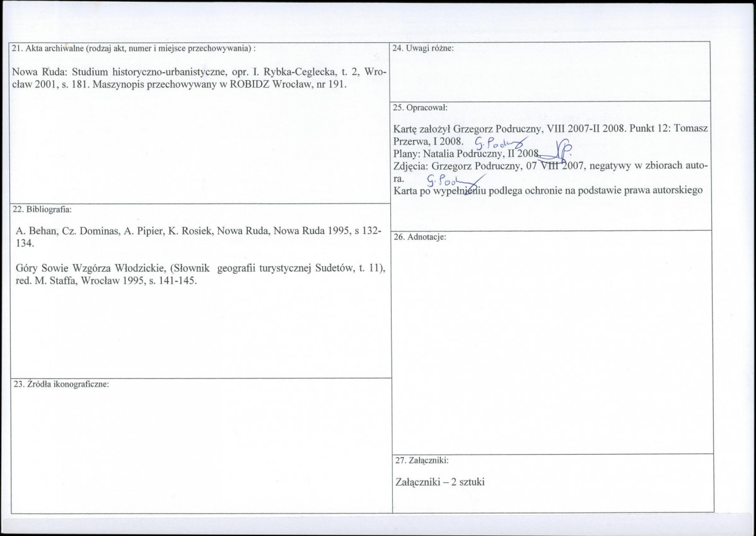Click the 'Karta po wypełnieniu podlega ochronie' sentence
This screenshot has height=536, width=756.
pyautogui.click(x=548, y=191)
